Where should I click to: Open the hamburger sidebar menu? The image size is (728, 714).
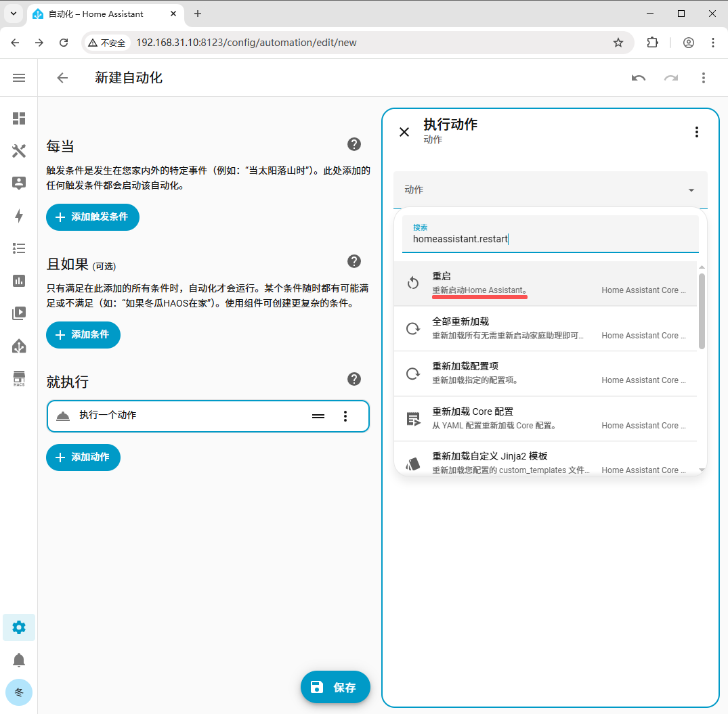point(18,78)
